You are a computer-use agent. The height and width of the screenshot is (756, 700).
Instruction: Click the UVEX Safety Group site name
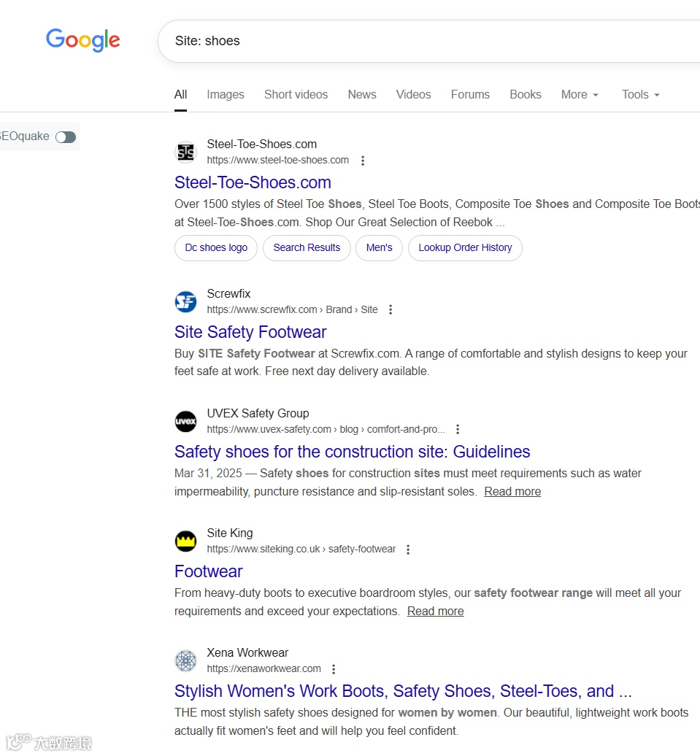tap(258, 413)
